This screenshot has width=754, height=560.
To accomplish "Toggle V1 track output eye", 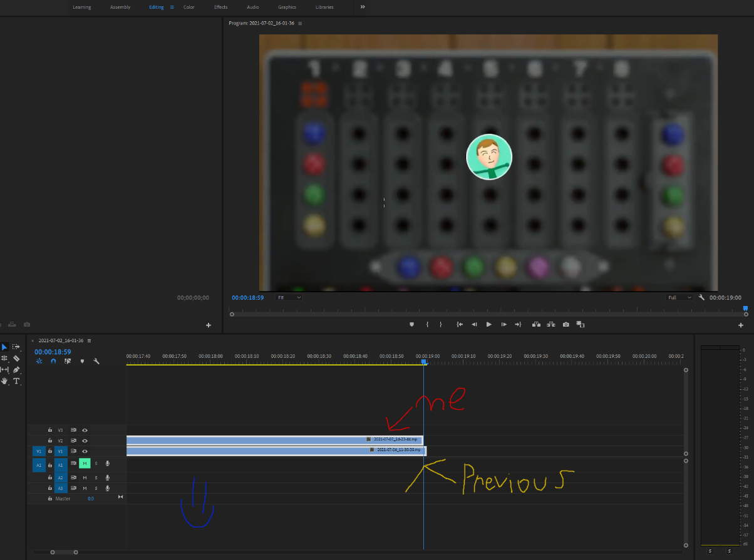I will coord(85,451).
